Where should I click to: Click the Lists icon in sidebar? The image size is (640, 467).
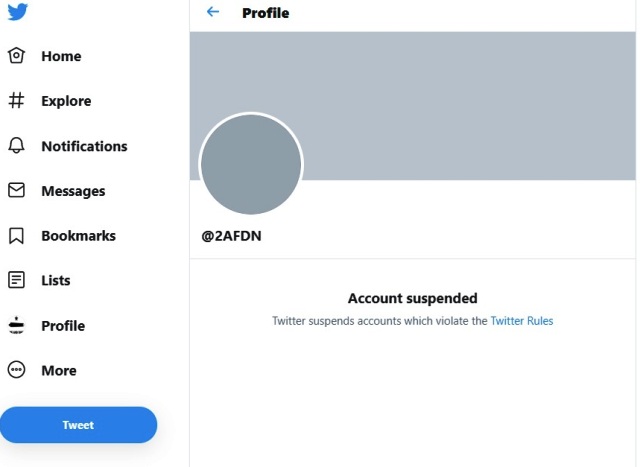click(x=16, y=280)
